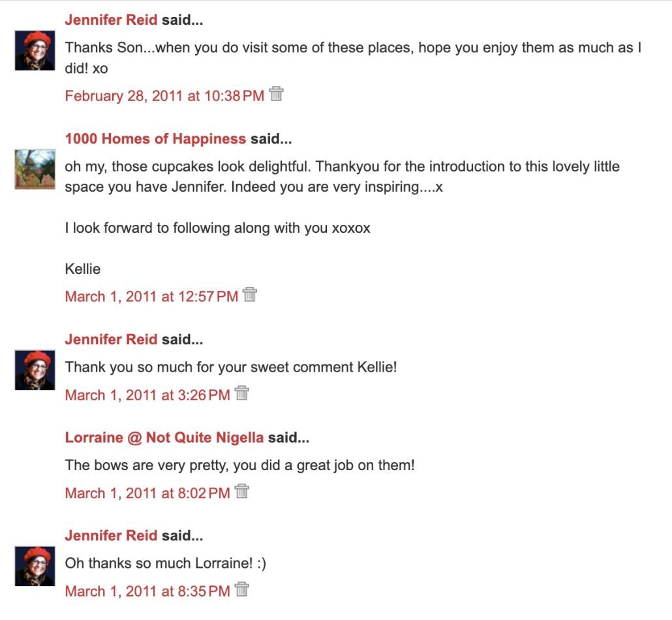
Task: Click trash icon beside March 1 12:57 PM
Action: coord(249,295)
